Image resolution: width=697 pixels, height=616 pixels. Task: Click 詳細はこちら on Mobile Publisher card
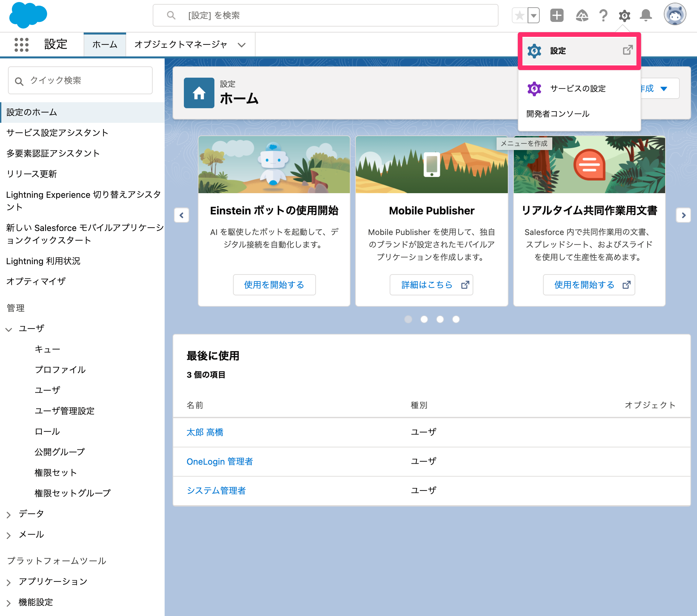[x=431, y=285]
